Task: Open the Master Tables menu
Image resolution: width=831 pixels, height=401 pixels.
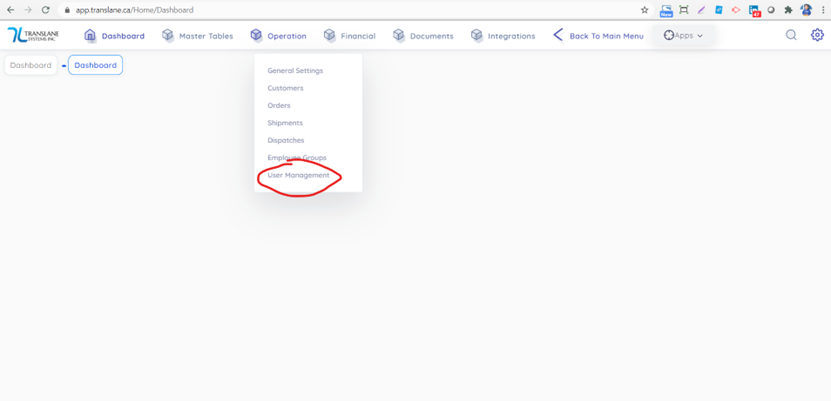Action: [x=197, y=36]
